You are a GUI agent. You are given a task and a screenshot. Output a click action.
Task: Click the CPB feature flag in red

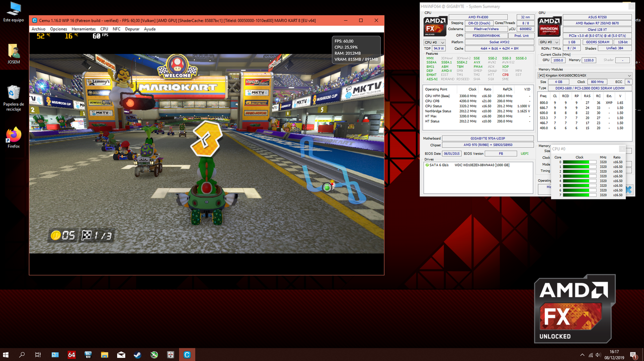pos(505,75)
